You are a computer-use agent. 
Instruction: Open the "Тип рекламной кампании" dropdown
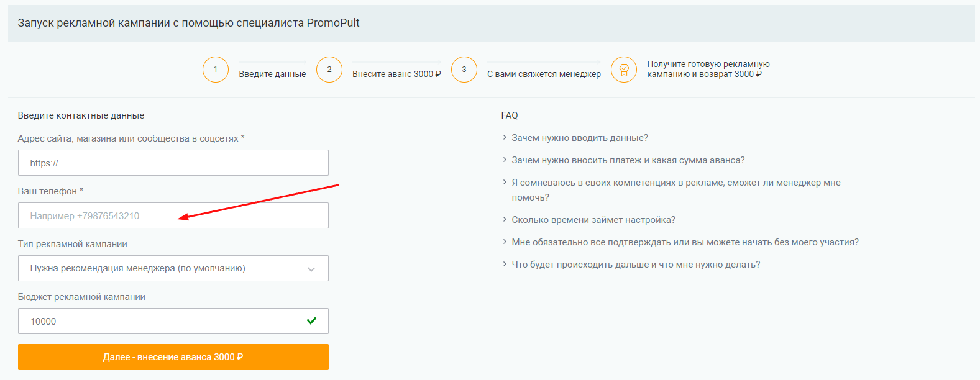[173, 268]
